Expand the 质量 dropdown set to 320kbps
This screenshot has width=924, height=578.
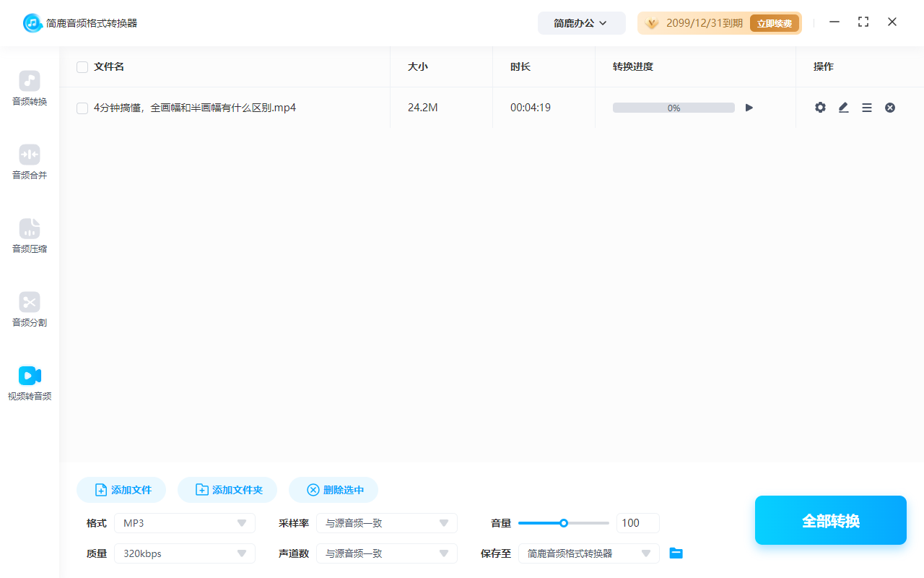tap(184, 553)
